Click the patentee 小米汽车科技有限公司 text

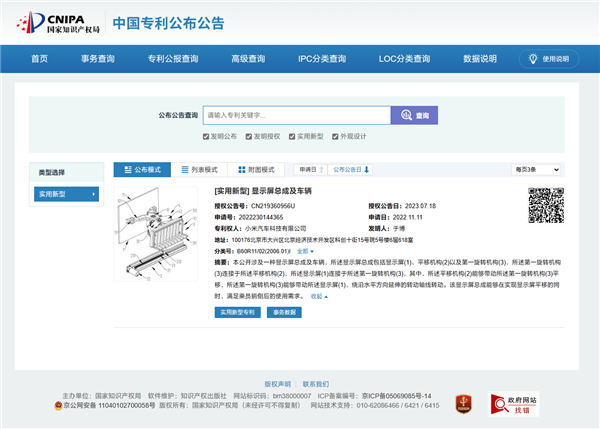276,228
